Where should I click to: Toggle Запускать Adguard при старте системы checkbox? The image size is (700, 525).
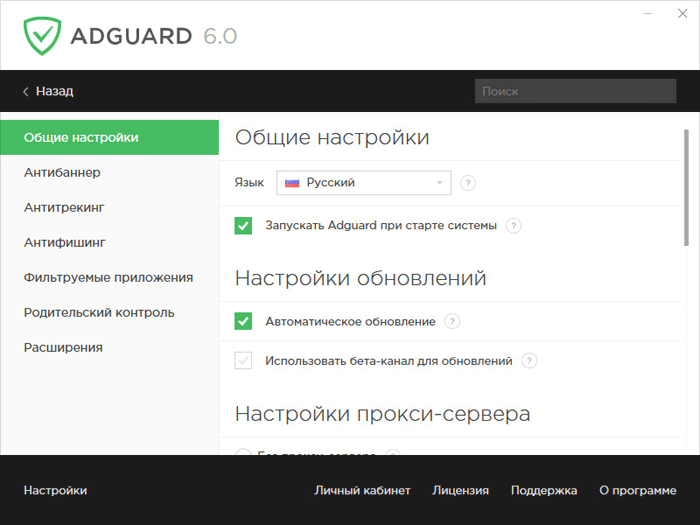click(243, 225)
